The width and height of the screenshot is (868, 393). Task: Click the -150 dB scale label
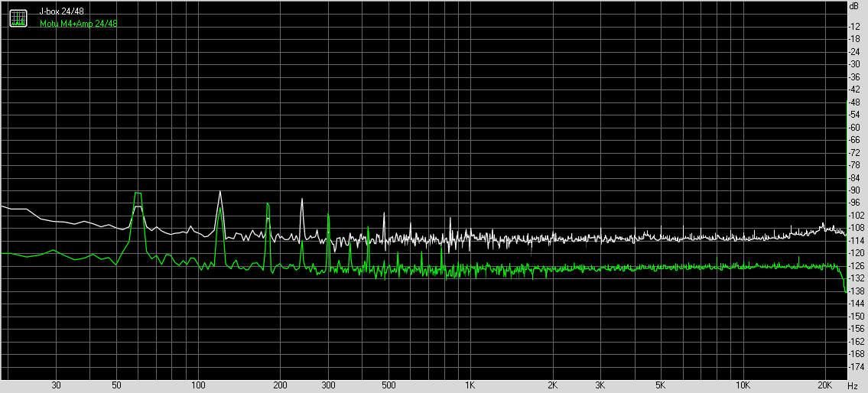click(857, 316)
